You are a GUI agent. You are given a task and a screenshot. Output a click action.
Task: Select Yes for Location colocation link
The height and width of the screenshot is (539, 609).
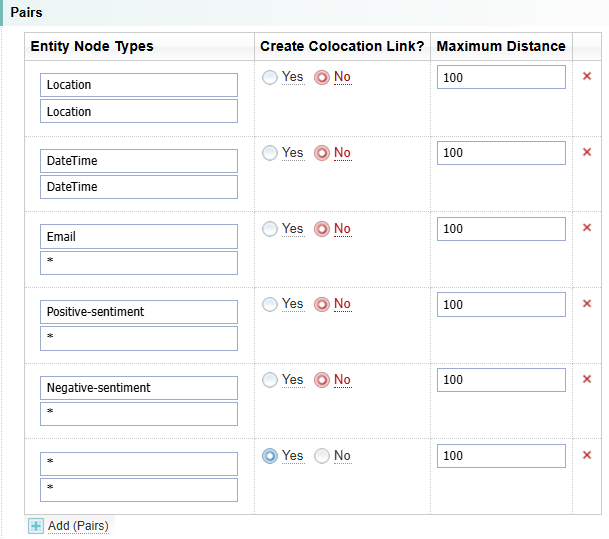270,77
